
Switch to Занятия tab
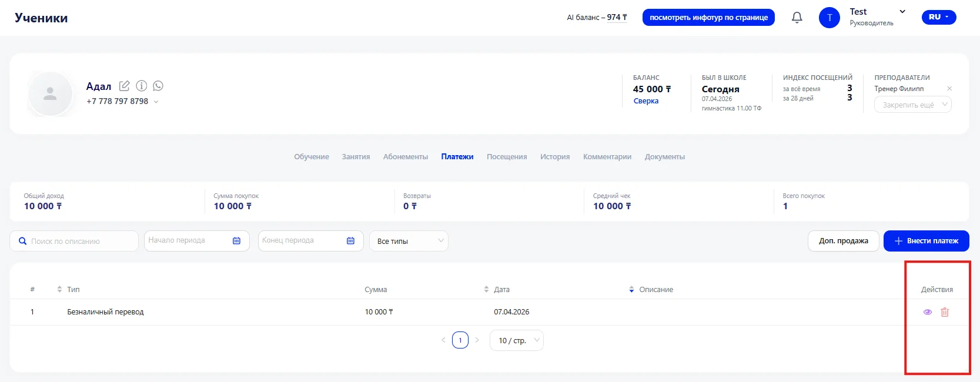[x=356, y=157]
